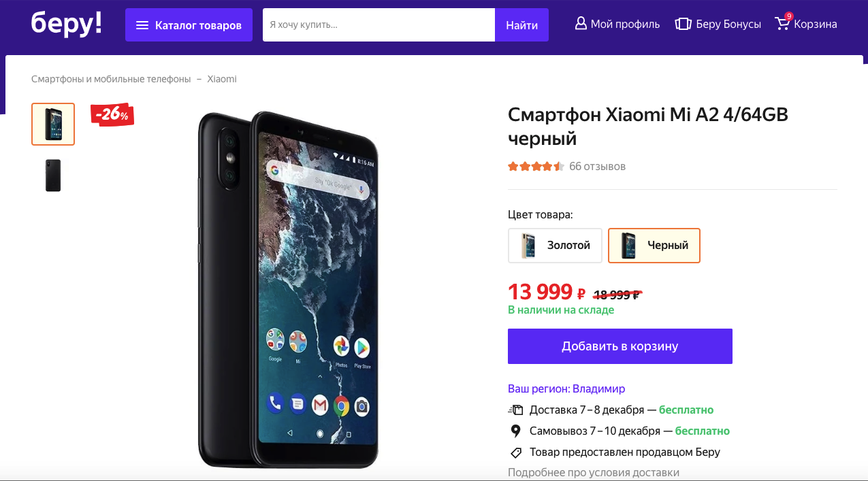This screenshot has width=868, height=481.
Task: Click the star rating icons
Action: click(x=536, y=166)
